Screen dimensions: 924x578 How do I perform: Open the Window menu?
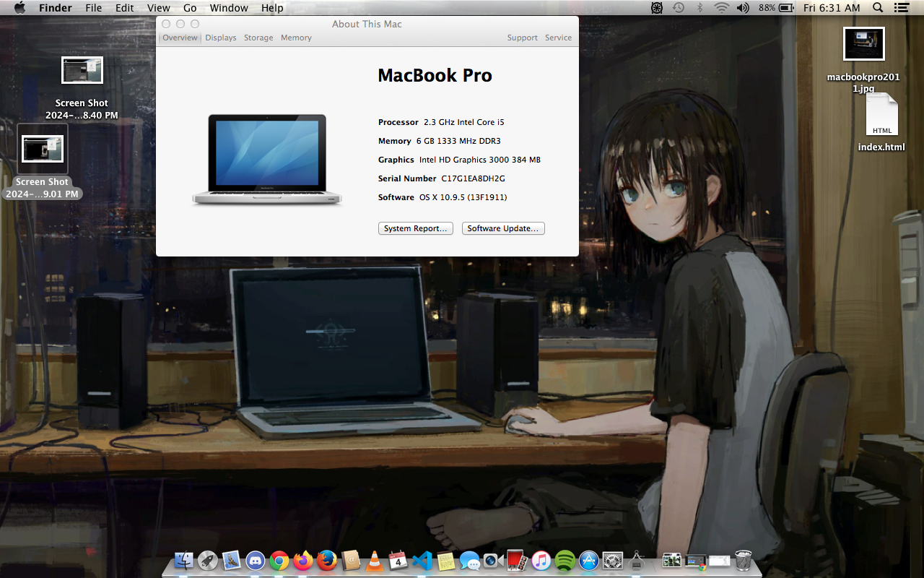coord(229,8)
